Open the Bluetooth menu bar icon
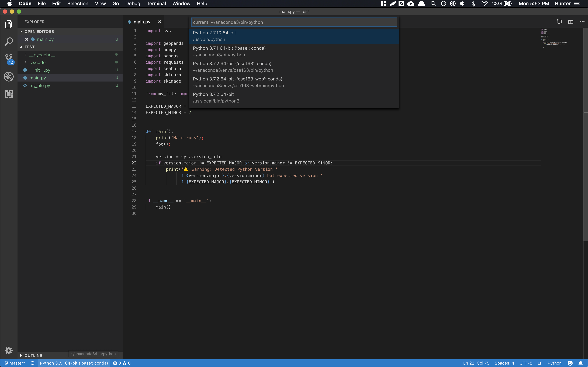 (x=473, y=3)
